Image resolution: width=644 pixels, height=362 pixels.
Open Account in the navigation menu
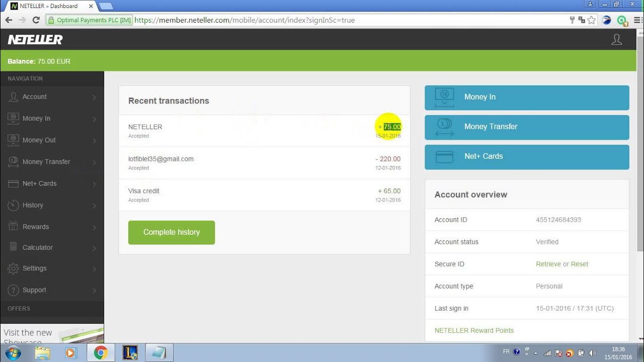[x=52, y=97]
